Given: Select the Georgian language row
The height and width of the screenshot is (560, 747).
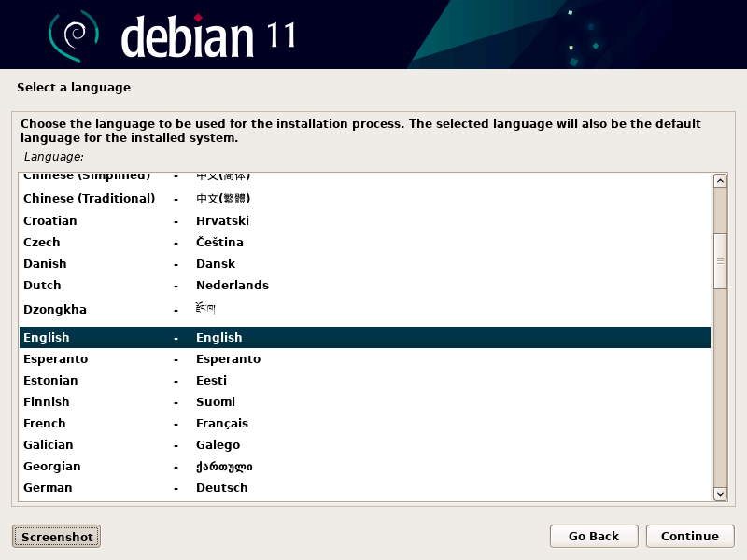Looking at the screenshot, I should (365, 466).
